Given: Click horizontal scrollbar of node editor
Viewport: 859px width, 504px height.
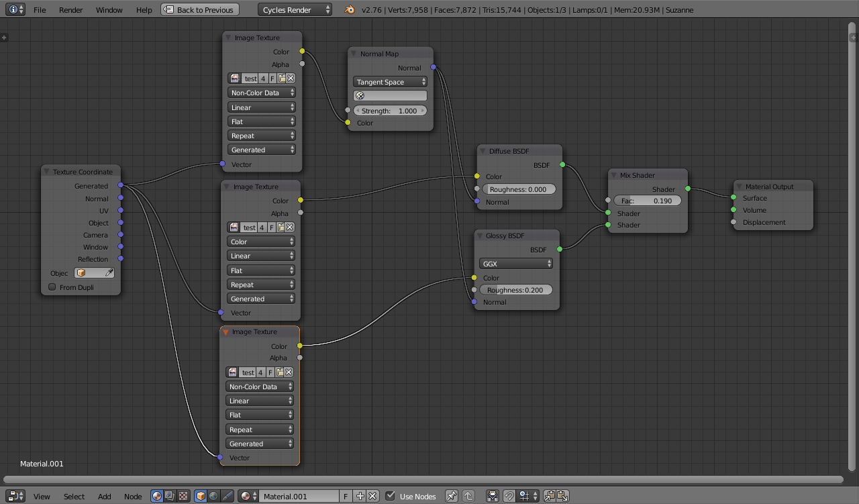Looking at the screenshot, I should [x=424, y=480].
